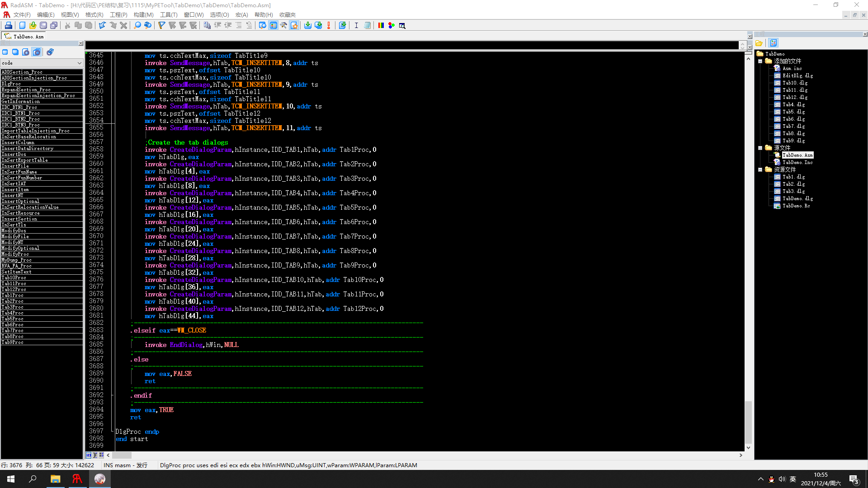This screenshot has height=488, width=868.
Task: Click the Toggle Bookmark flag icon
Action: click(x=161, y=25)
